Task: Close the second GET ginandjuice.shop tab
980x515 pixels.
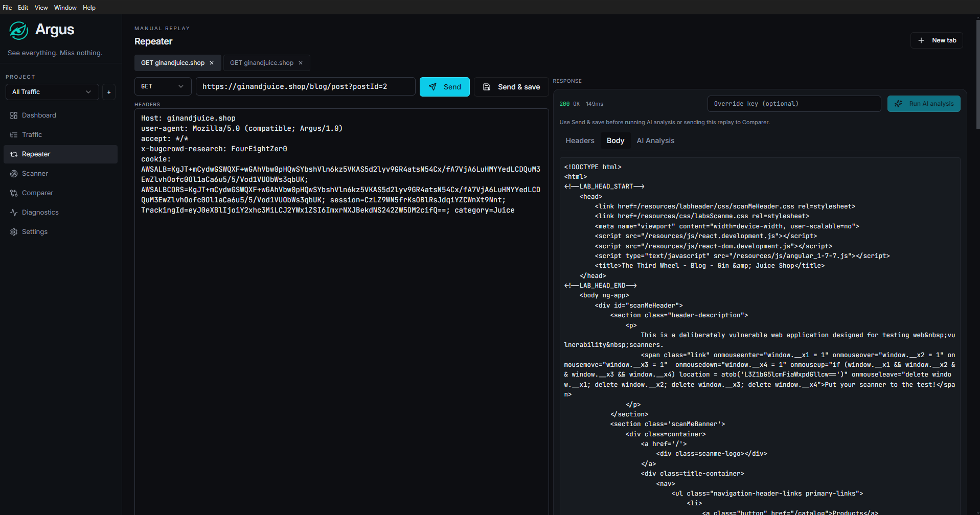Action: pos(301,63)
